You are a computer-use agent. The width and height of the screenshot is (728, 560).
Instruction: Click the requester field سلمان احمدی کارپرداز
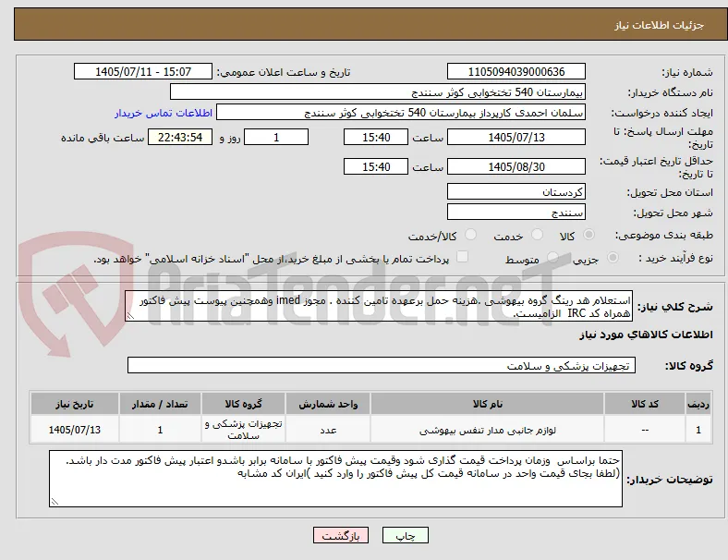click(x=401, y=113)
